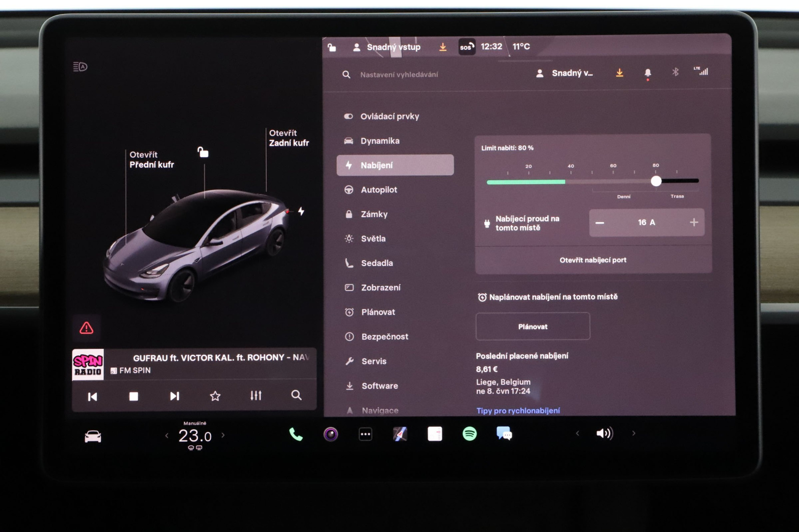
Task: Launch the Spotify app
Action: point(469,434)
